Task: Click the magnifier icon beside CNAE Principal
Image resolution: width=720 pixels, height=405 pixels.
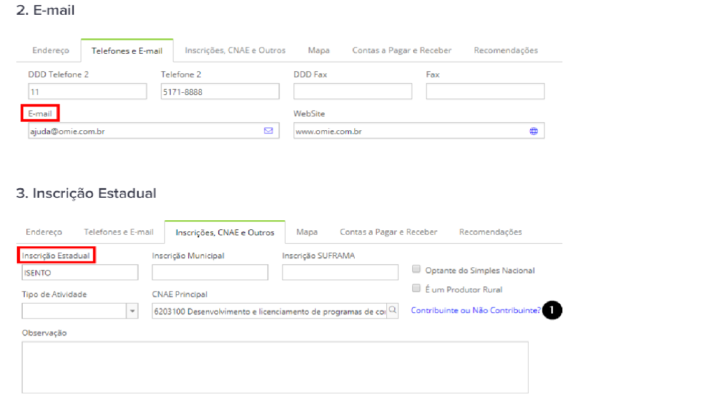Action: (393, 311)
